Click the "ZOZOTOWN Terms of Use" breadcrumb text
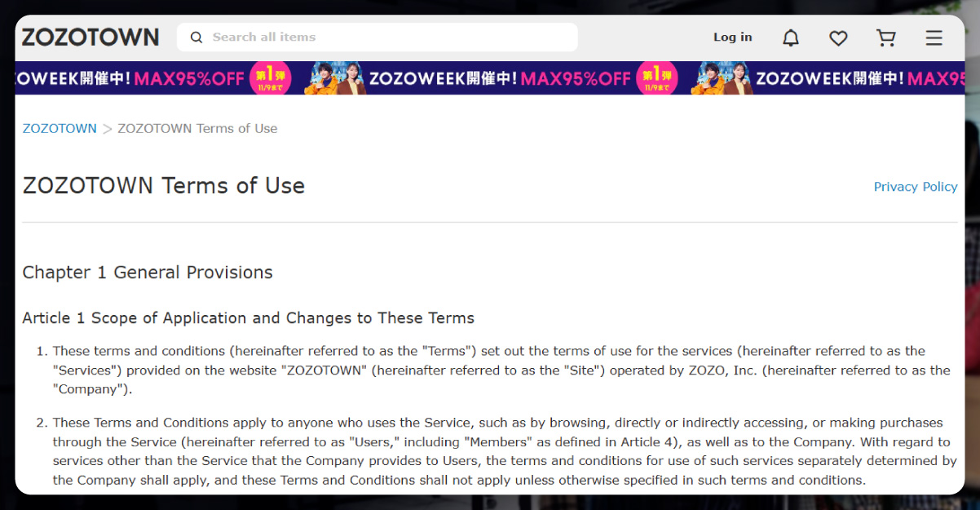The image size is (980, 510). 197,129
